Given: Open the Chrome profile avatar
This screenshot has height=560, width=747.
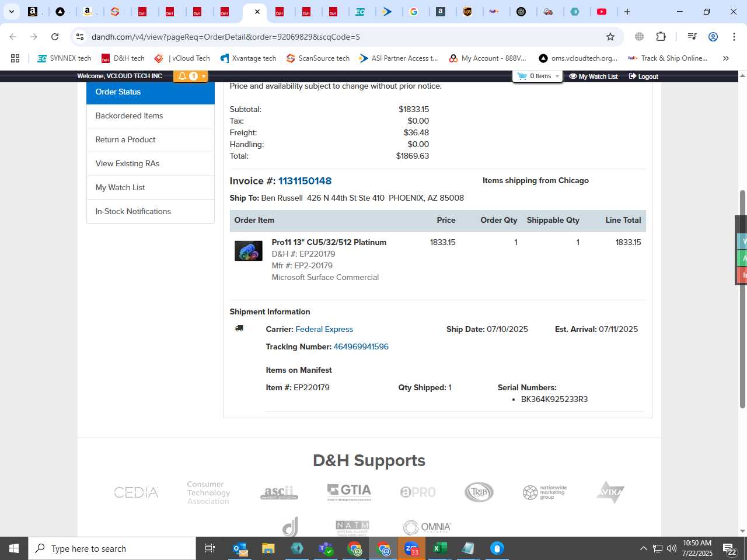Looking at the screenshot, I should (x=713, y=37).
